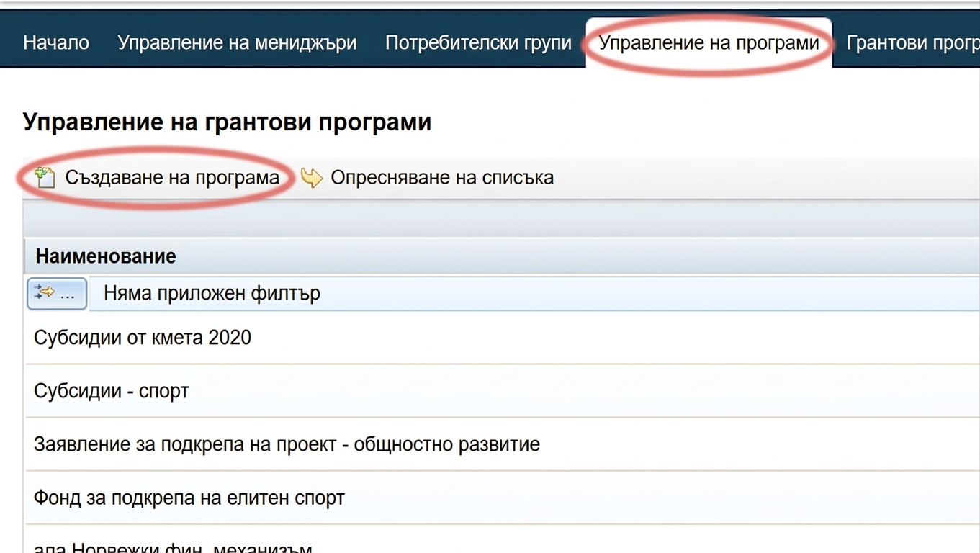980x553 pixels.
Task: Open the Начало tab
Action: point(56,42)
